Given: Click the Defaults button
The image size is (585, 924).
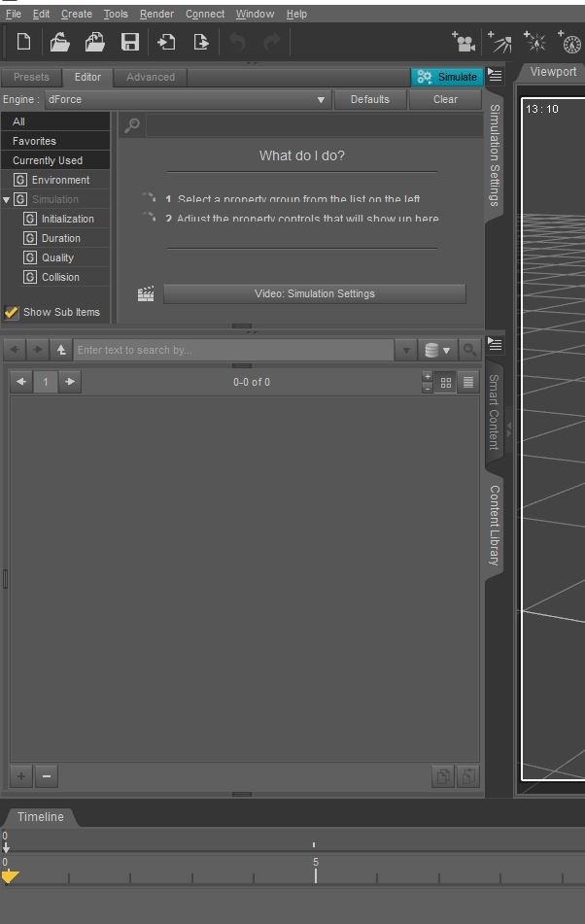Looking at the screenshot, I should tap(369, 99).
